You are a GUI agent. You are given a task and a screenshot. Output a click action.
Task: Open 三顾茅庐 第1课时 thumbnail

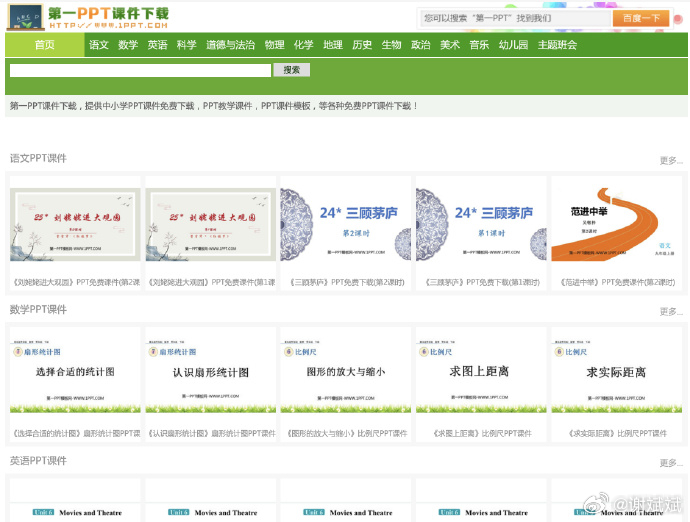(481, 224)
